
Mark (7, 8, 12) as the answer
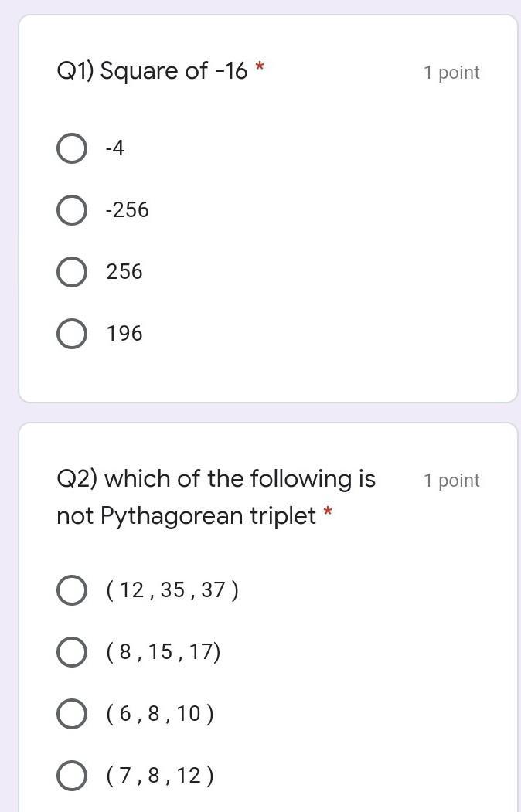[x=71, y=775]
